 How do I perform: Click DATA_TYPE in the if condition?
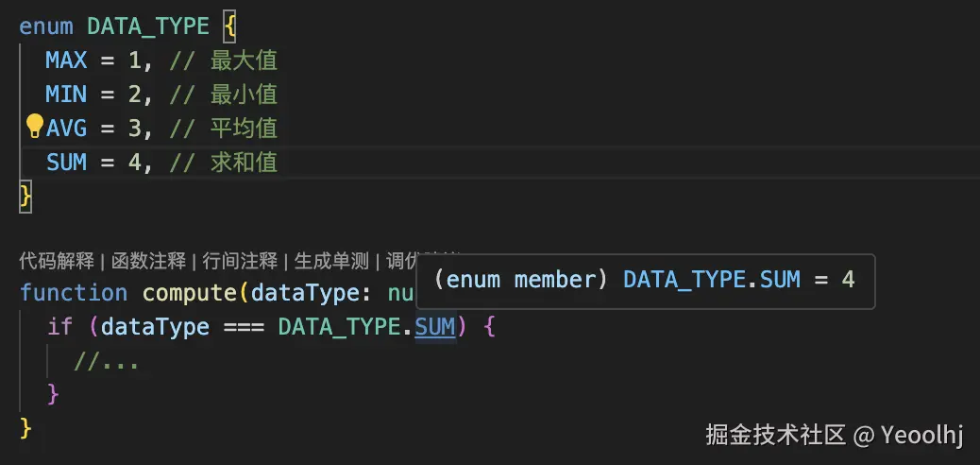click(x=339, y=327)
